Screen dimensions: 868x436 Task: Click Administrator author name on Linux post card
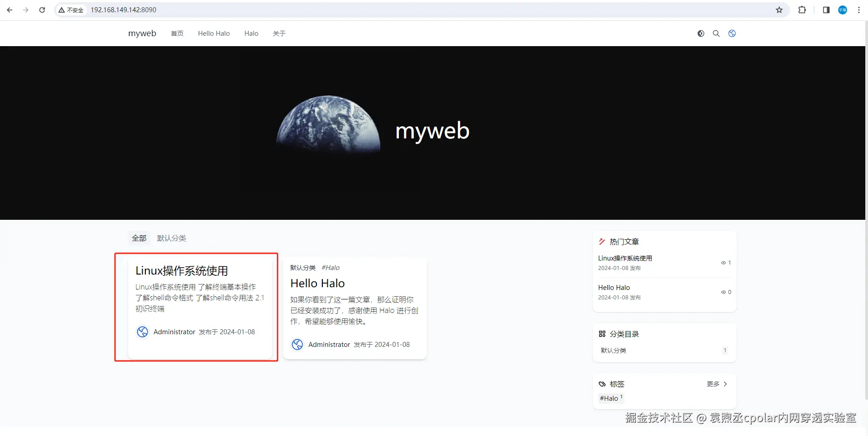point(174,332)
